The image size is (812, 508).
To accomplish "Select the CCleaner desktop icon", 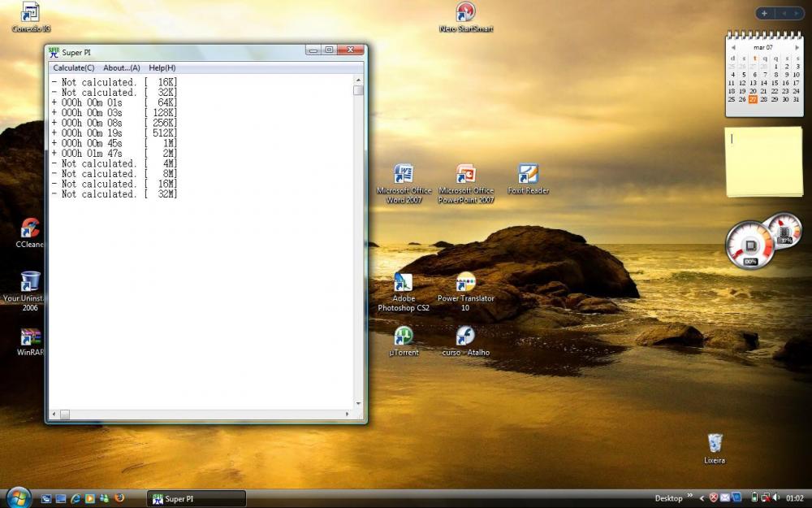I will pos(30,228).
